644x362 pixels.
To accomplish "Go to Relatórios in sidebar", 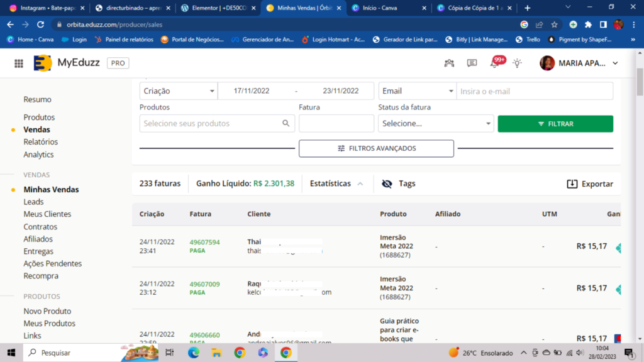I will pyautogui.click(x=41, y=142).
